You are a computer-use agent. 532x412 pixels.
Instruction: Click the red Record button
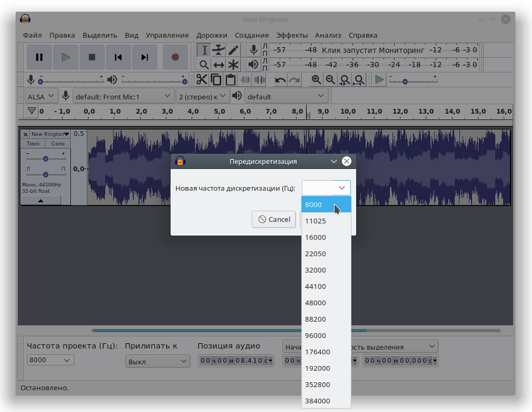coord(175,57)
